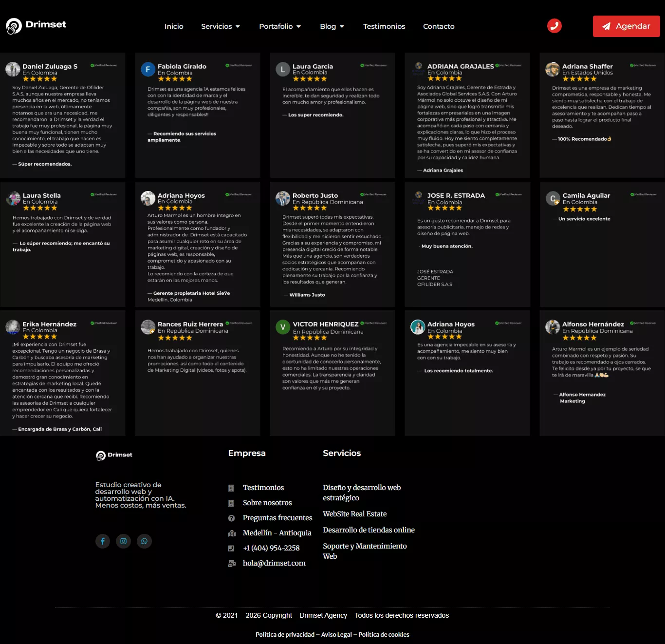Expand the Blog dropdown menu

332,26
